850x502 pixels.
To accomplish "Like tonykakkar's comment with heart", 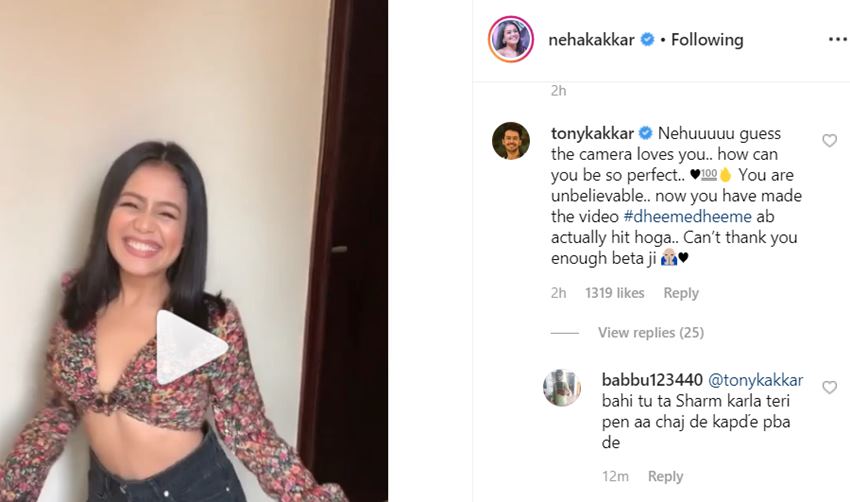I will click(x=829, y=141).
